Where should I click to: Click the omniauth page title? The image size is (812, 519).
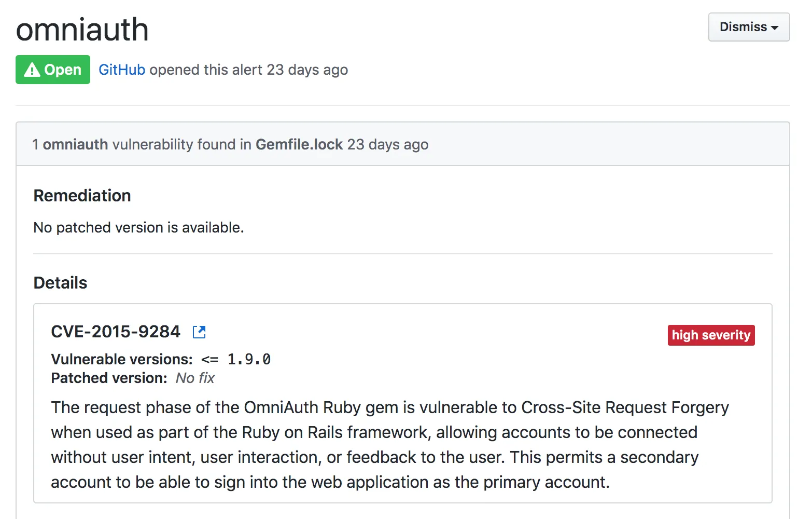coord(82,30)
